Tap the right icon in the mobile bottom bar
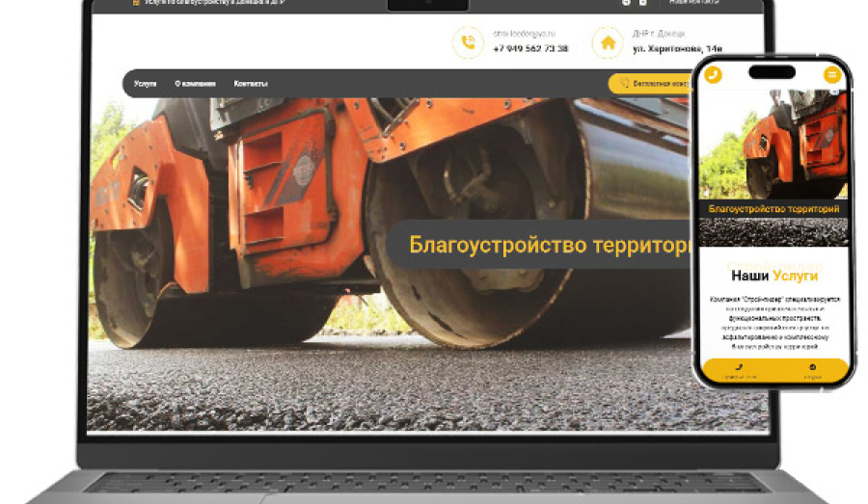 tap(812, 369)
